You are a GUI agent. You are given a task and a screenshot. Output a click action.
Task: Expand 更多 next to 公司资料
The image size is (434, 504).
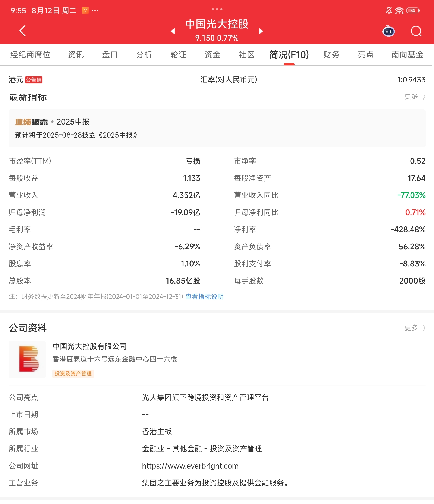click(415, 328)
